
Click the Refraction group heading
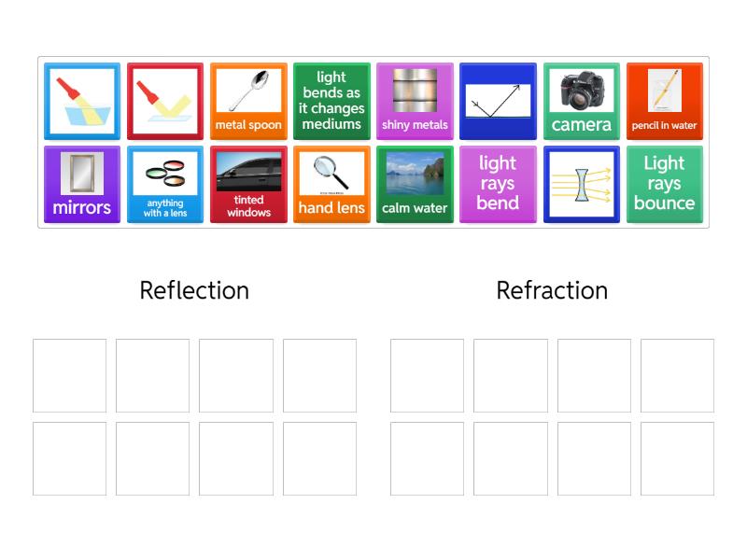(x=552, y=290)
